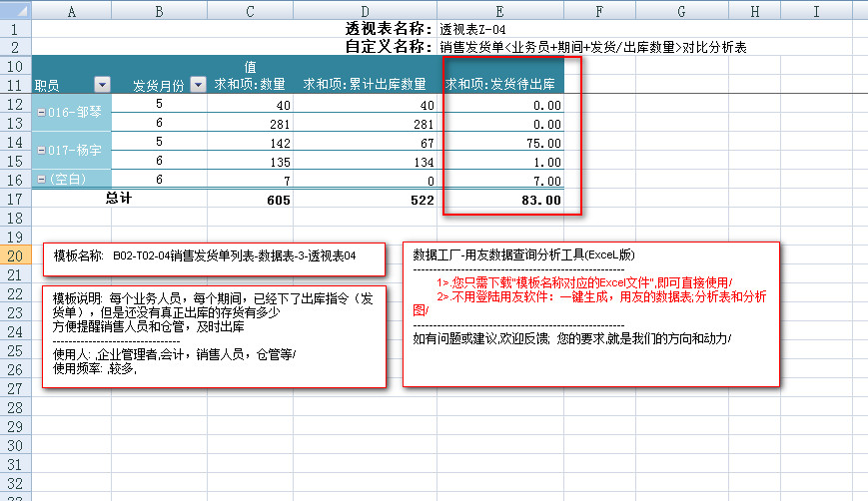Select the grand total cell 83.00
This screenshot has height=501, width=868.
point(502,200)
